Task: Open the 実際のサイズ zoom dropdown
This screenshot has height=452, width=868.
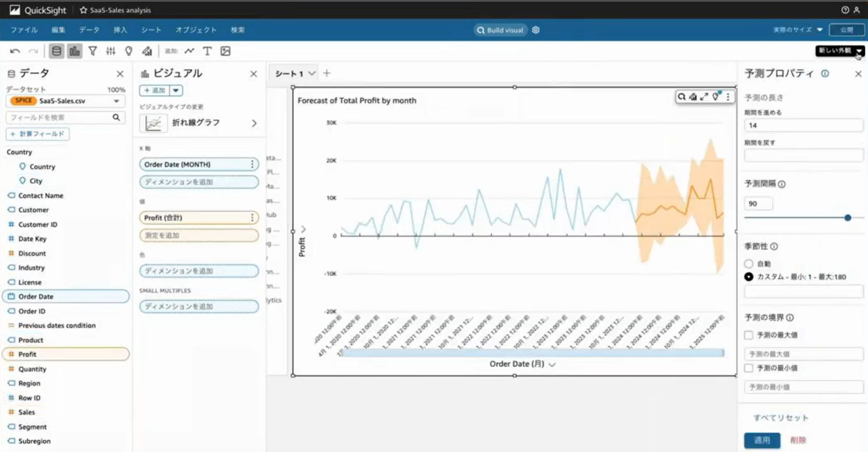Action: [x=798, y=30]
